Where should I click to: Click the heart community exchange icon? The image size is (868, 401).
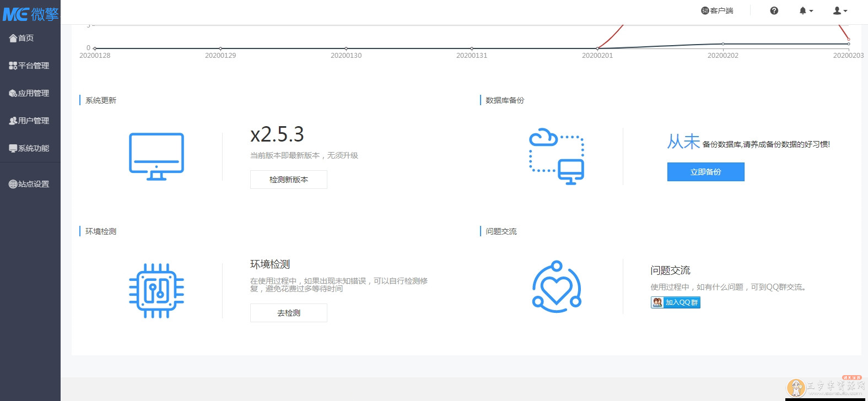(x=556, y=287)
